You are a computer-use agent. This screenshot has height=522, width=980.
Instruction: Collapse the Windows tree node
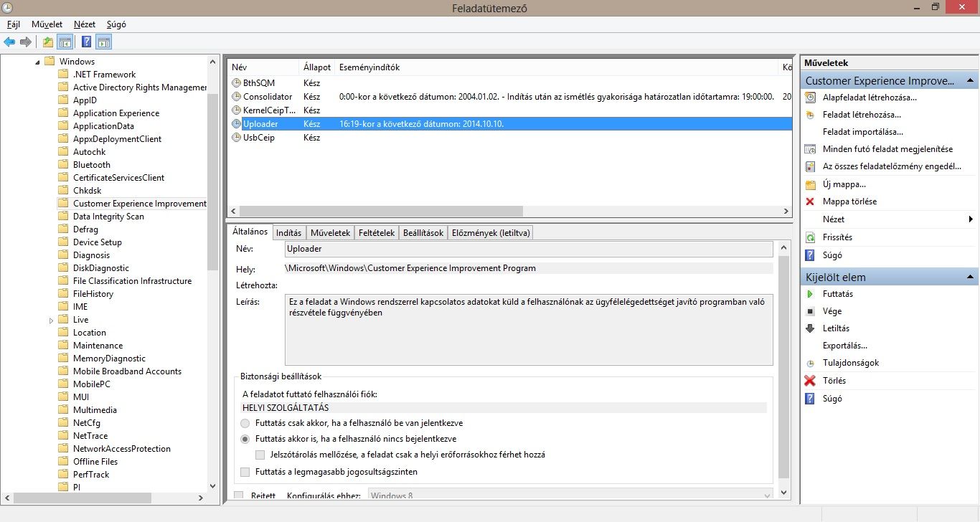tap(37, 62)
